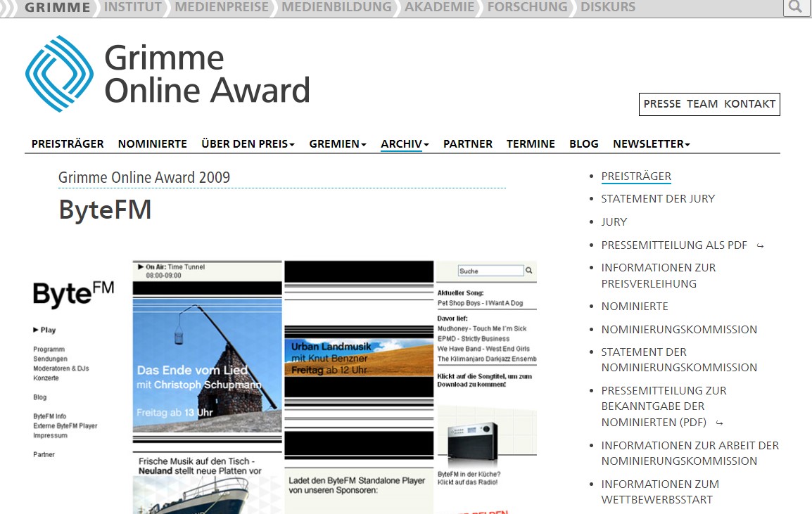The height and width of the screenshot is (514, 812).
Task: Open NOMINIERUNGSKOMMISSION sidebar link
Action: tap(679, 329)
